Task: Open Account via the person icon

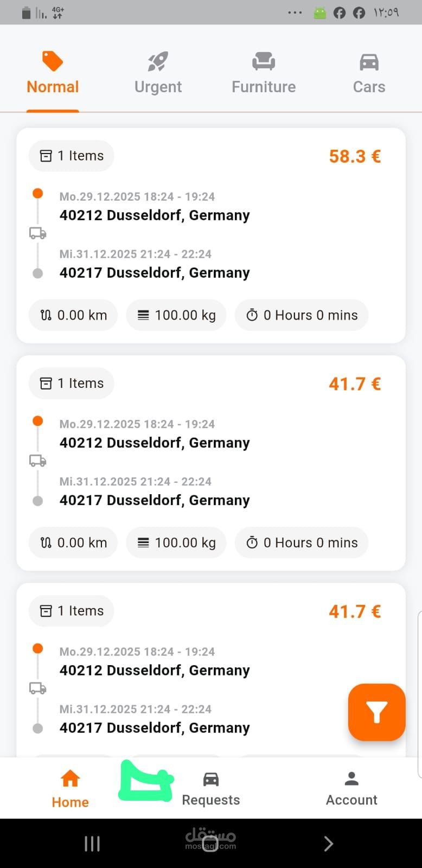Action: coord(351,779)
